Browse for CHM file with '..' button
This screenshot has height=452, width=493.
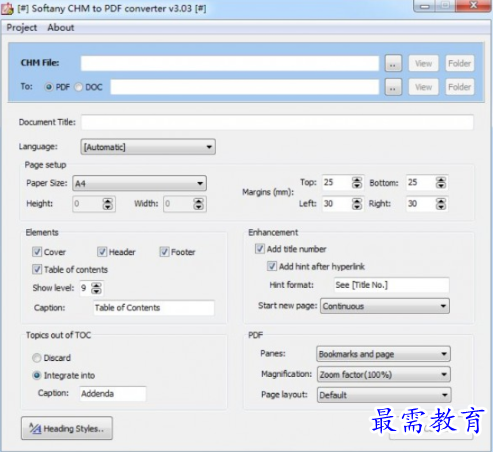[393, 63]
